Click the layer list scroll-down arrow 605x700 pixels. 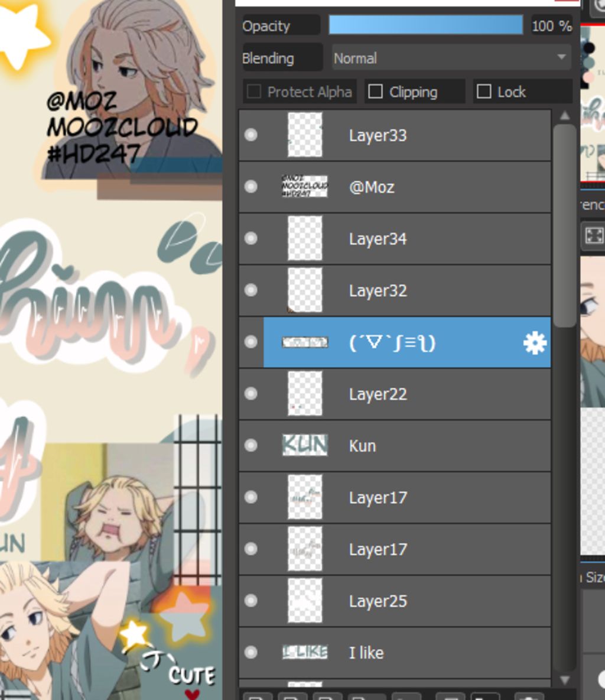pos(564,680)
